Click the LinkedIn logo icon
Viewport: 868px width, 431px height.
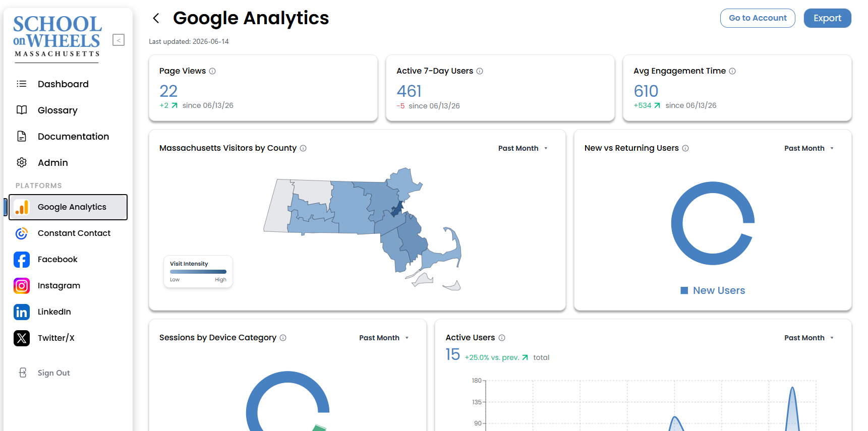(22, 312)
